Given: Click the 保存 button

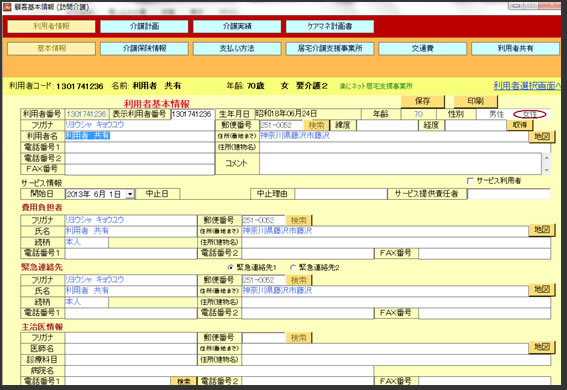Looking at the screenshot, I should (422, 101).
